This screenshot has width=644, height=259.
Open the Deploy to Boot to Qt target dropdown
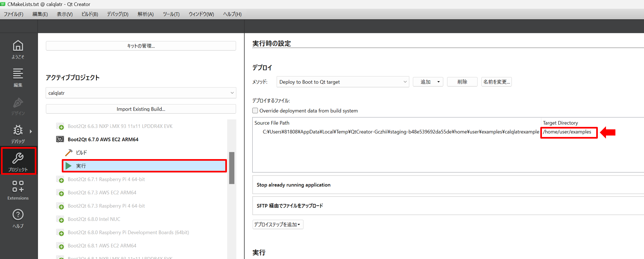(343, 82)
